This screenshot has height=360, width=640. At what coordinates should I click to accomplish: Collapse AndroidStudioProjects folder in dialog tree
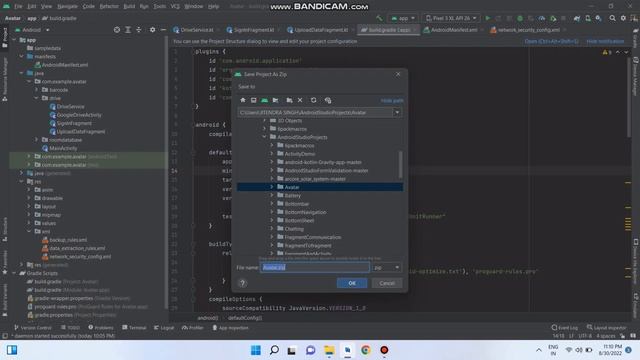pyautogui.click(x=264, y=137)
